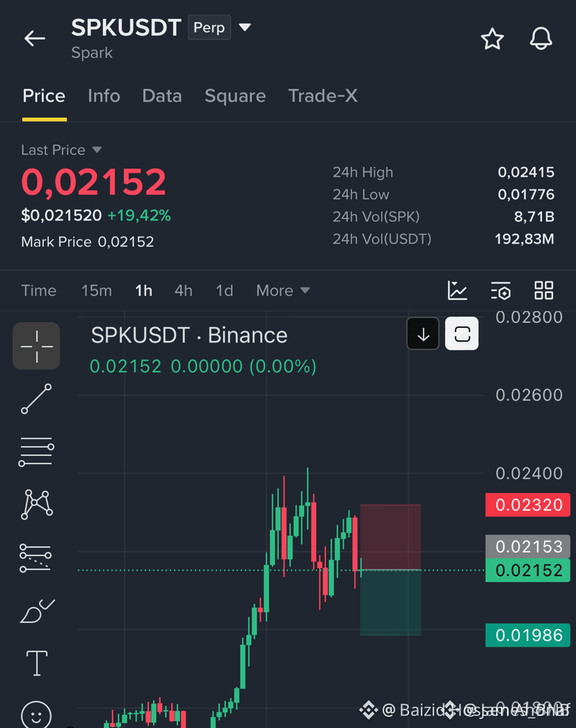576x728 pixels.
Task: Click the red 0.02320 stop price label
Action: [528, 505]
